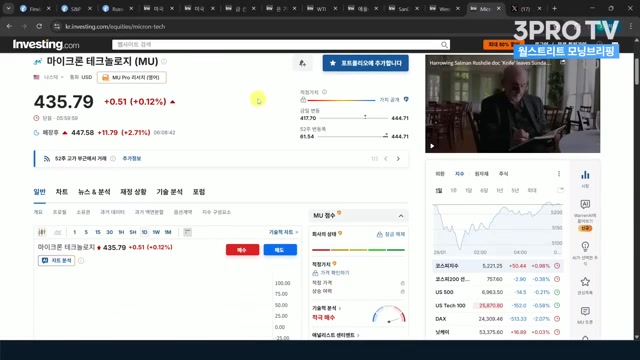Open the 나스닥 exchange dropdown
Screen dimensions: 640x360
click(x=53, y=77)
